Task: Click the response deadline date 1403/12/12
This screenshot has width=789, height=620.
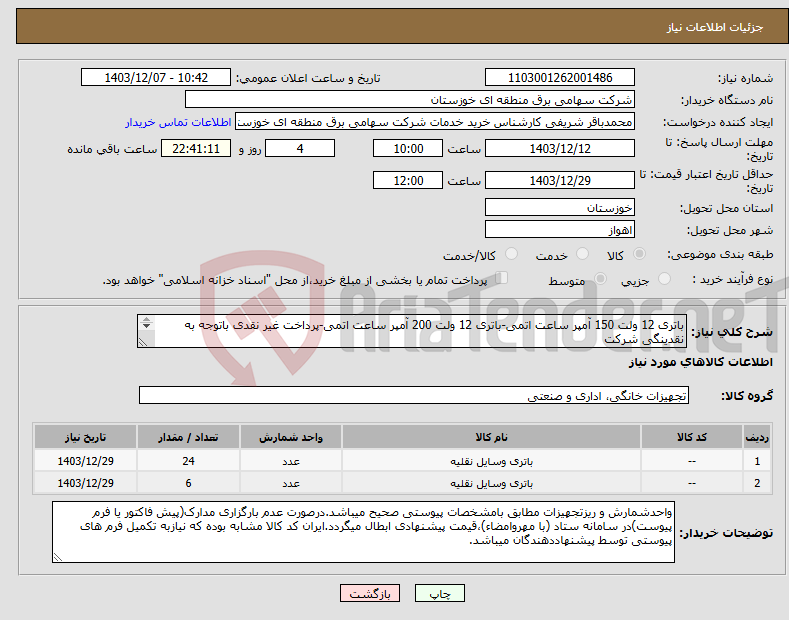Action: 560,148
